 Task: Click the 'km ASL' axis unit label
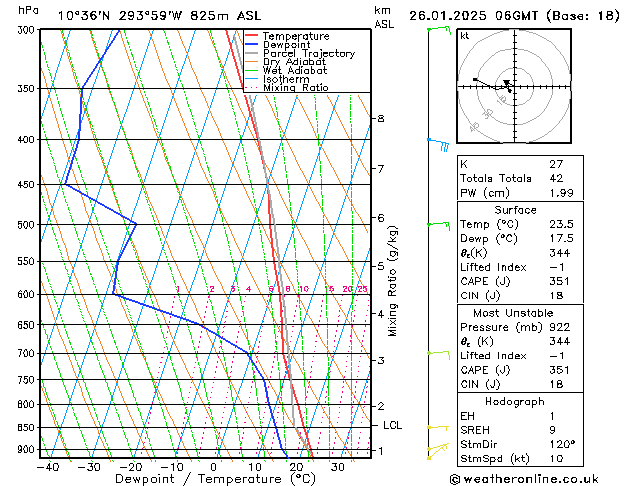384,17
